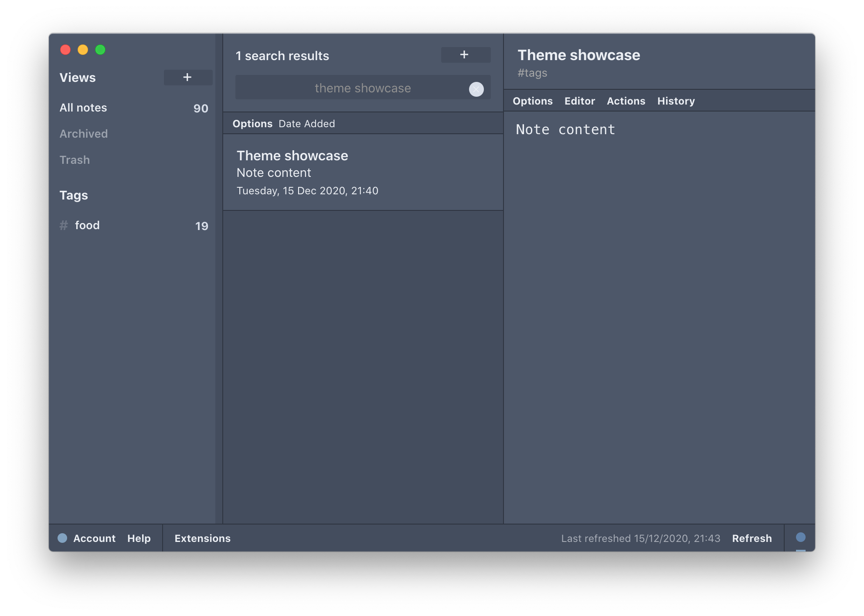This screenshot has height=616, width=864.
Task: Open the note editor Options menu
Action: pos(532,101)
